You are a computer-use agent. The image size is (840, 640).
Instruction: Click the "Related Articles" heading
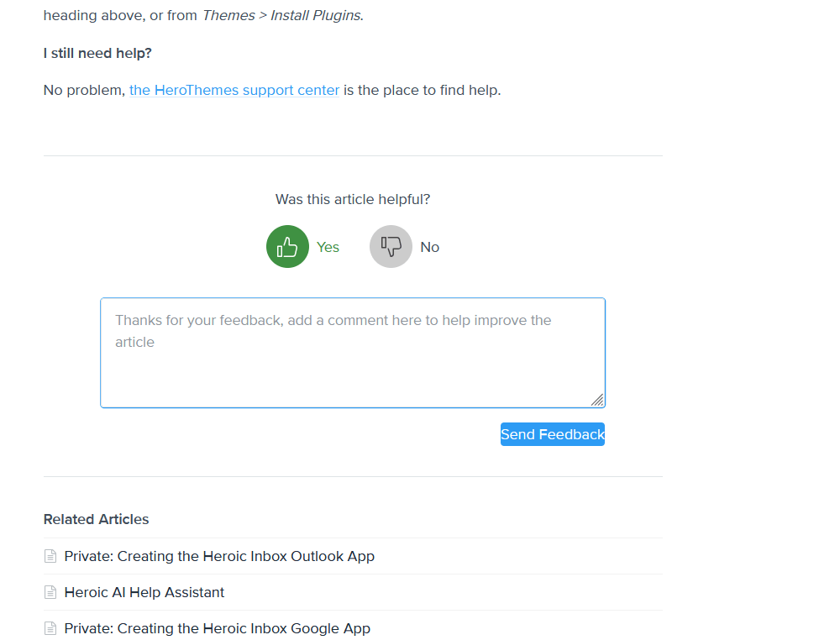[96, 519]
